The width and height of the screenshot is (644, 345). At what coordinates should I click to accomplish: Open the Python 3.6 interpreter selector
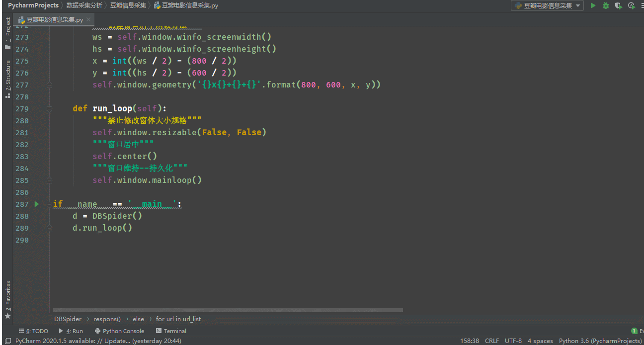(600, 341)
